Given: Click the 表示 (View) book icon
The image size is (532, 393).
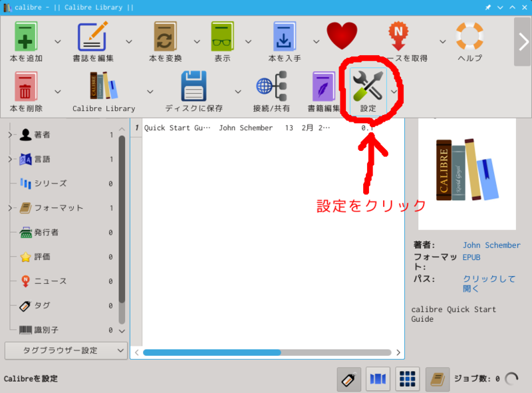Looking at the screenshot, I should [x=222, y=37].
